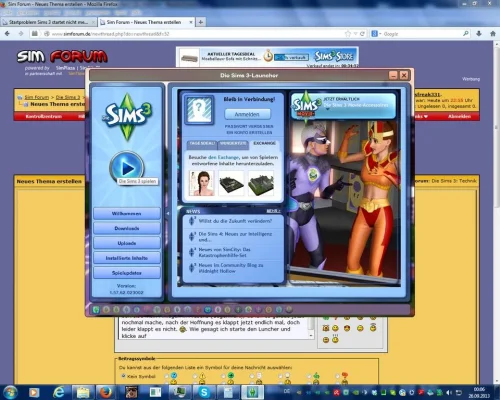Switch to 'Startproblem Sims 3 startet nicht' tab
500x400 pixels.
(x=48, y=22)
